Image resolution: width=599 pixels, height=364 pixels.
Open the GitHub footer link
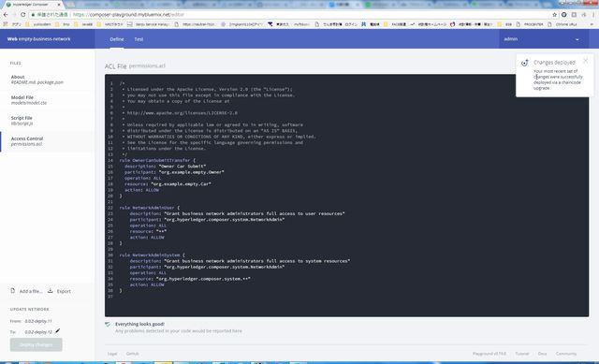(133, 354)
